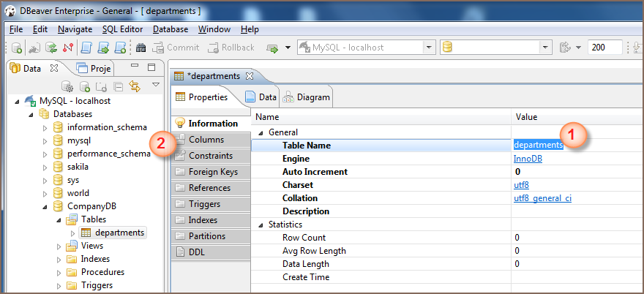The image size is (644, 294).
Task: Click the utf8_general_ci collation link
Action: point(542,198)
